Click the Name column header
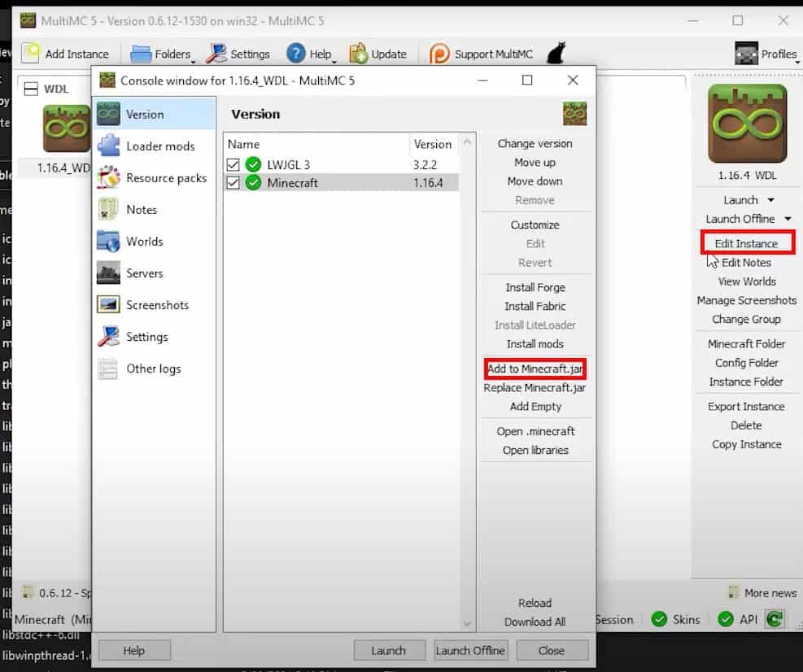This screenshot has width=803, height=672. [316, 145]
